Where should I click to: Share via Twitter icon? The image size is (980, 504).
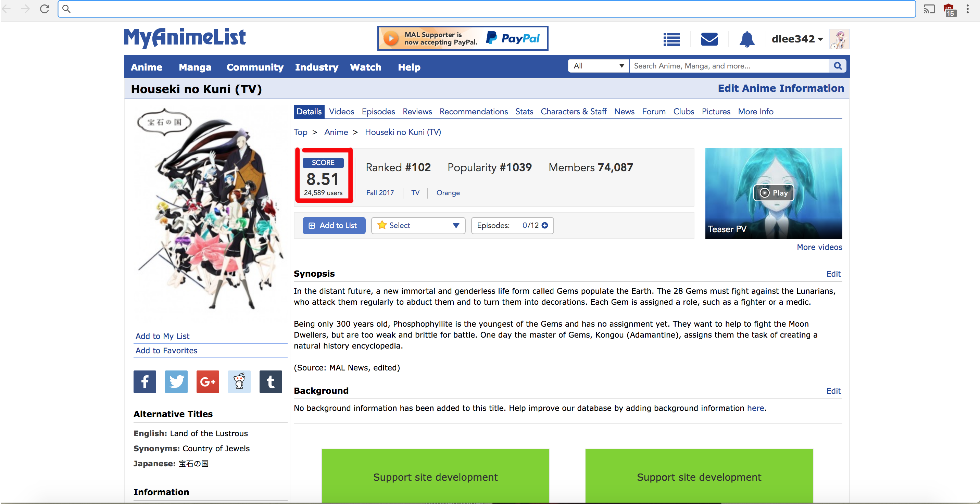(x=176, y=381)
